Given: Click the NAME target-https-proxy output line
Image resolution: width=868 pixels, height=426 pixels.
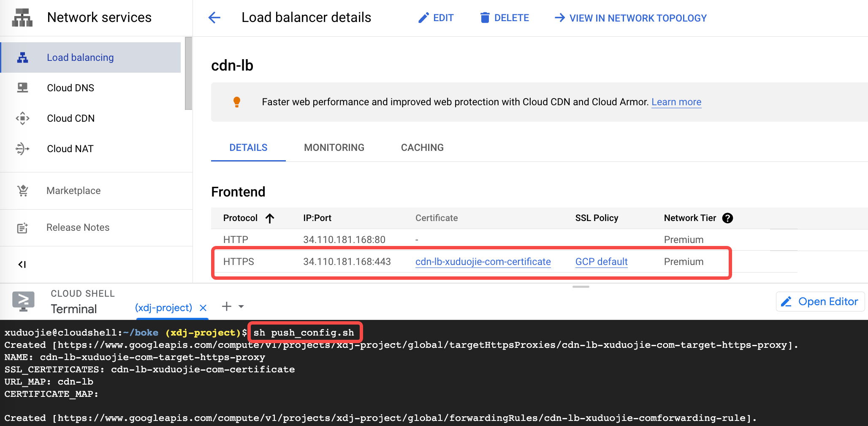Looking at the screenshot, I should click(x=135, y=357).
